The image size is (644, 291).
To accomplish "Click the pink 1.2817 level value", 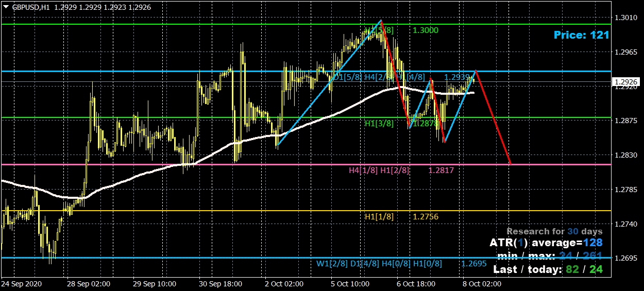I will (x=441, y=170).
